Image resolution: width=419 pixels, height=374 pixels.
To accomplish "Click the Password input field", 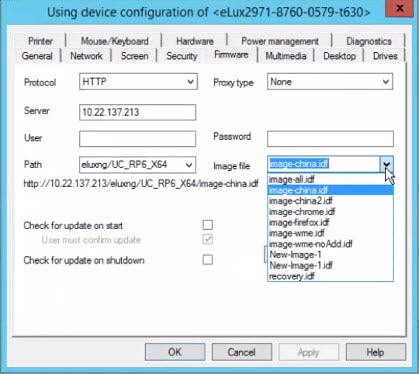I will coord(330,139).
